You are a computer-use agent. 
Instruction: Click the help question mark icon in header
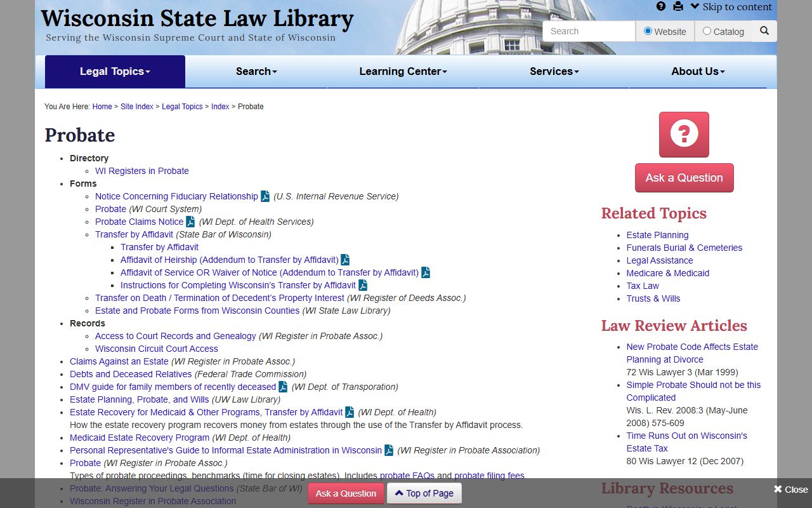tap(661, 6)
